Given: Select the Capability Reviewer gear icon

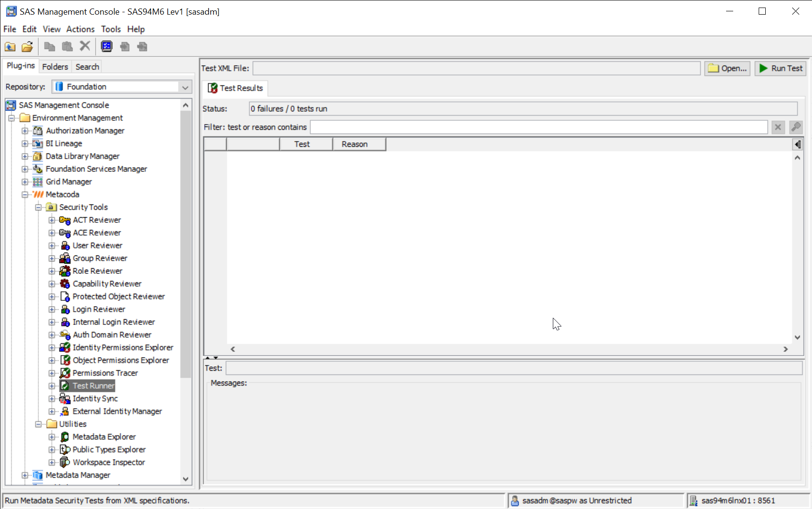Looking at the screenshot, I should 65,284.
